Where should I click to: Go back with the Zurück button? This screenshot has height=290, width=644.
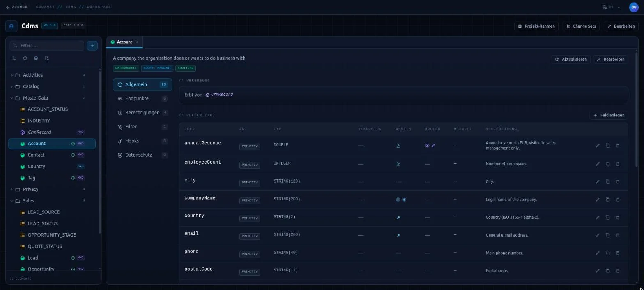17,7
